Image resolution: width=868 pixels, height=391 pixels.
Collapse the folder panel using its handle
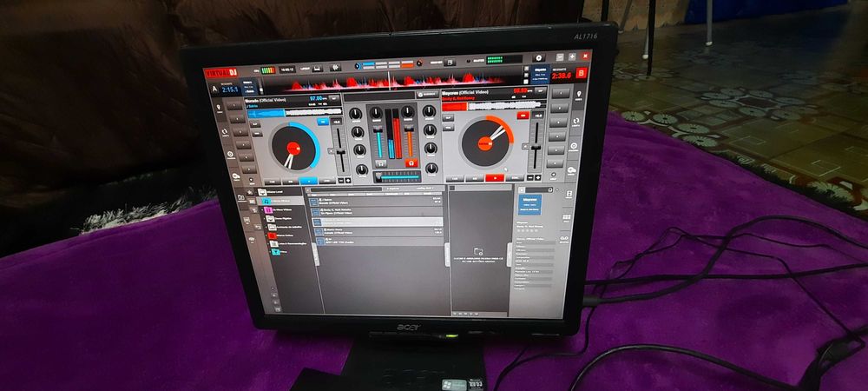click(x=316, y=254)
